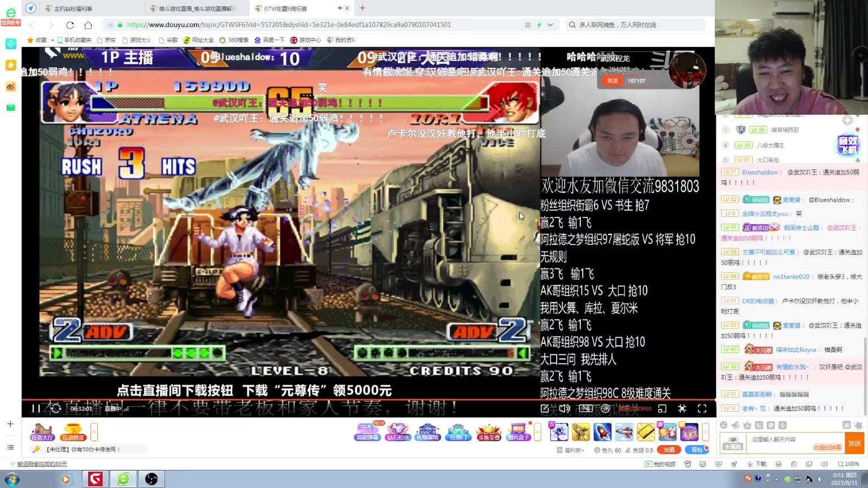Send the plane gift

point(624,432)
